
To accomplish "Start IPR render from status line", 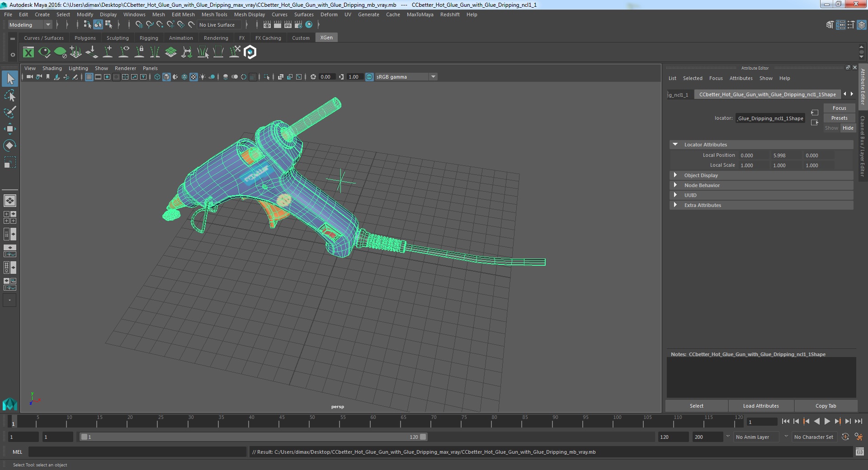I will tap(288, 25).
